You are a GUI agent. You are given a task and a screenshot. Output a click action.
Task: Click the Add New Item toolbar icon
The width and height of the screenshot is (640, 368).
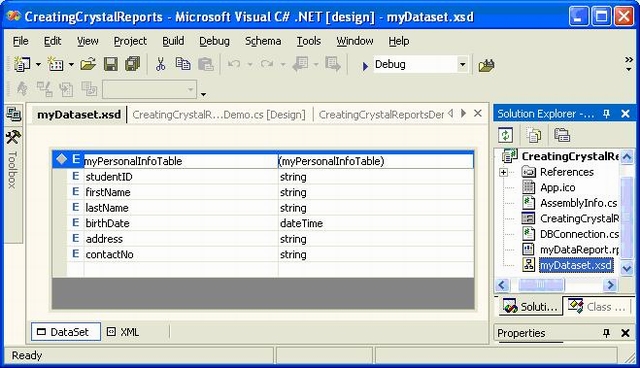[56, 64]
